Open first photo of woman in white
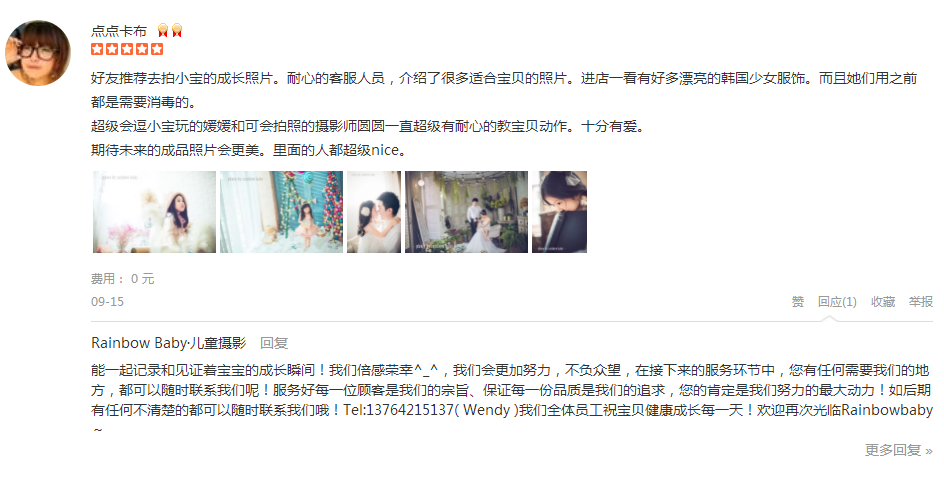The width and height of the screenshot is (944, 480). 154,212
